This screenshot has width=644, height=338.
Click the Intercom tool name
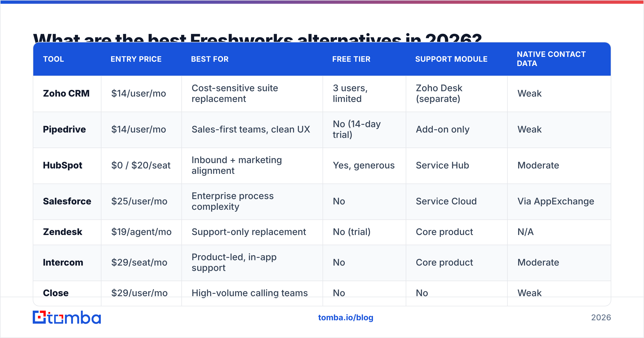coord(63,262)
